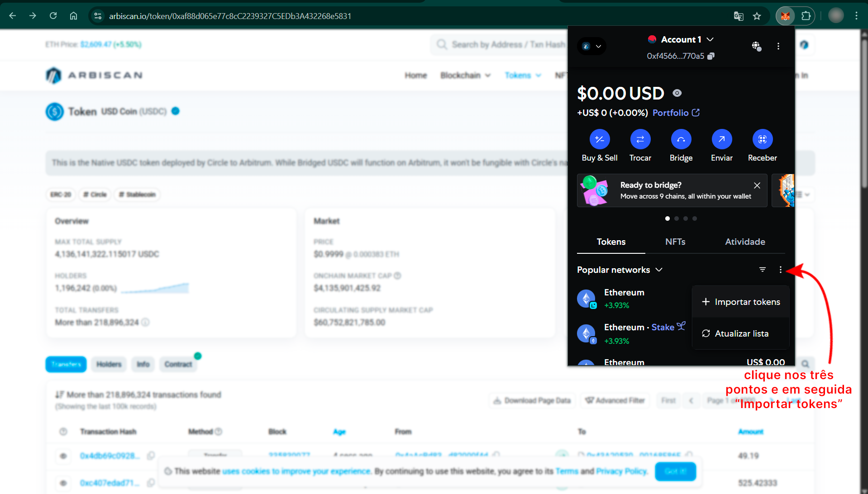Bookmark this page with the star icon
Screen dimensions: 868x494
click(x=757, y=16)
